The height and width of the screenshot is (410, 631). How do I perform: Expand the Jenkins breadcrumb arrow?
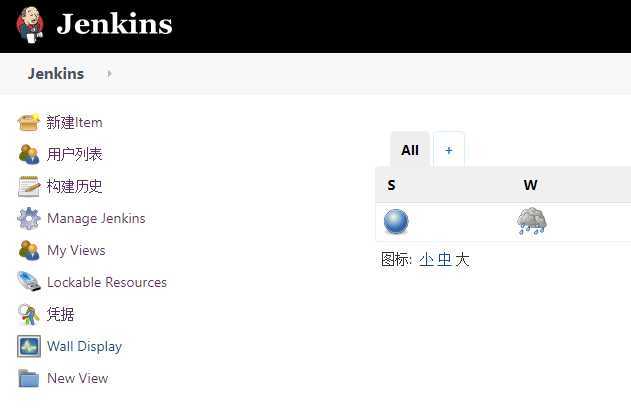pos(109,74)
